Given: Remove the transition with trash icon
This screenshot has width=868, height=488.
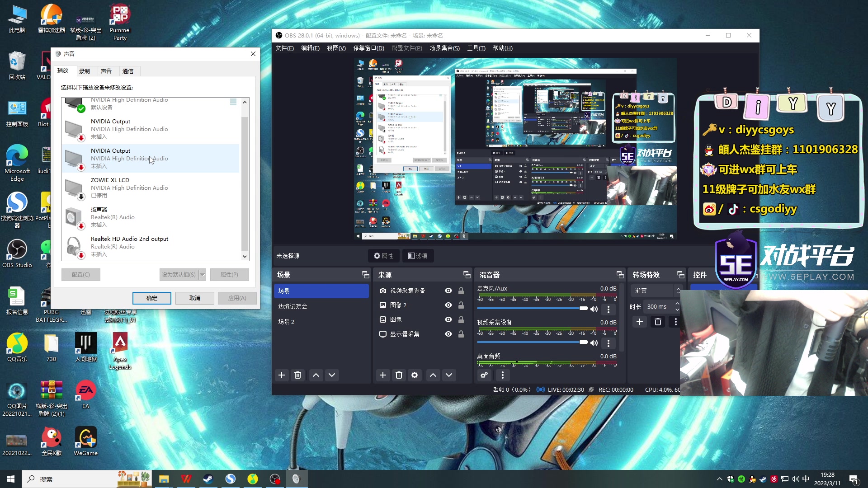Looking at the screenshot, I should [658, 322].
